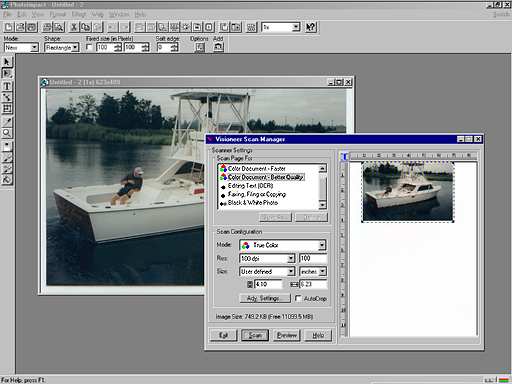Click the scan width field next to height

313,284
